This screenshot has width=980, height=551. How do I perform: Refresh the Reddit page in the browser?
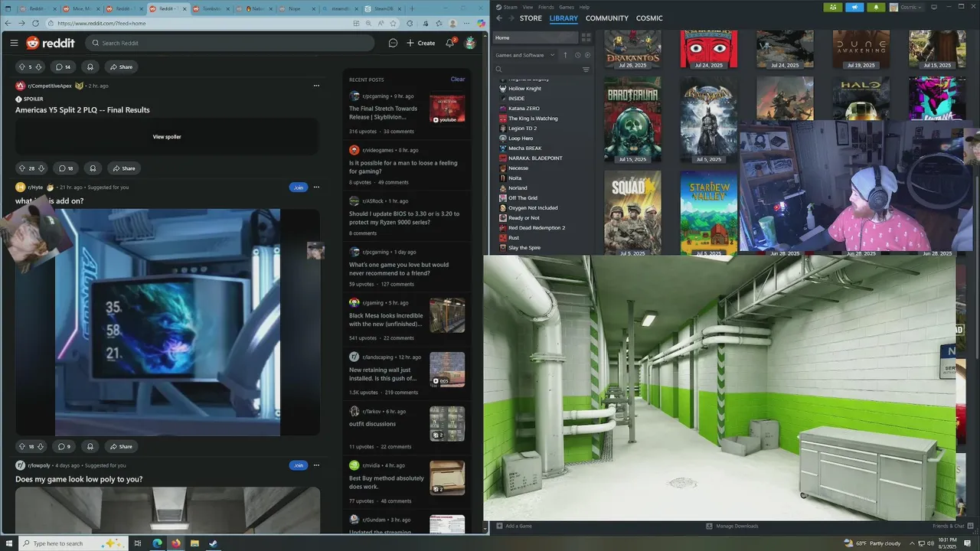(34, 23)
